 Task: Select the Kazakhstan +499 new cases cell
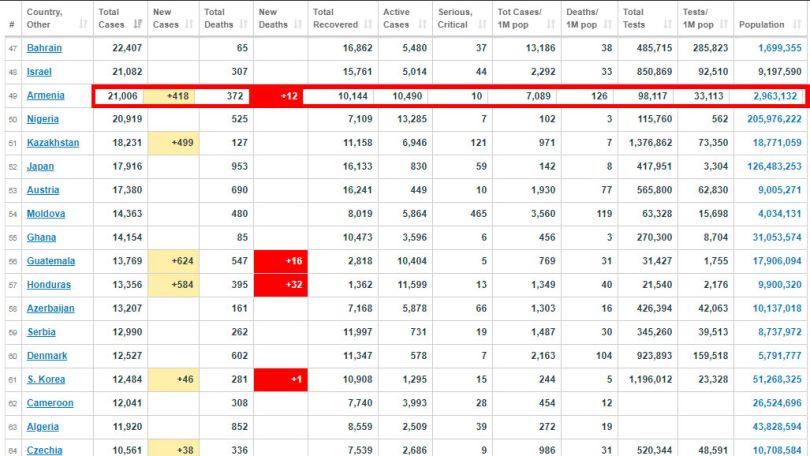tap(174, 143)
